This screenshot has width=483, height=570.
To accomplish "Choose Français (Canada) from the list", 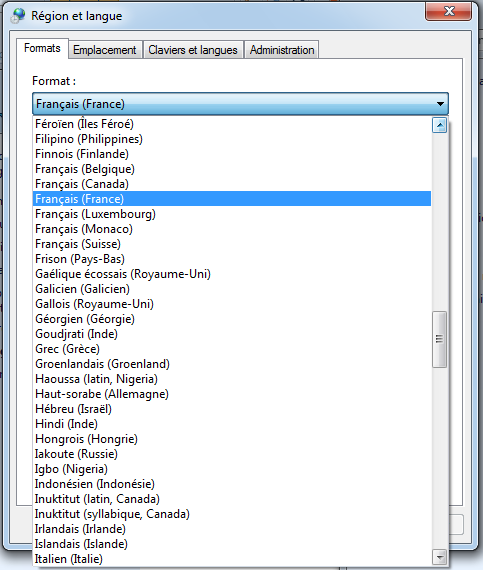I will click(232, 184).
